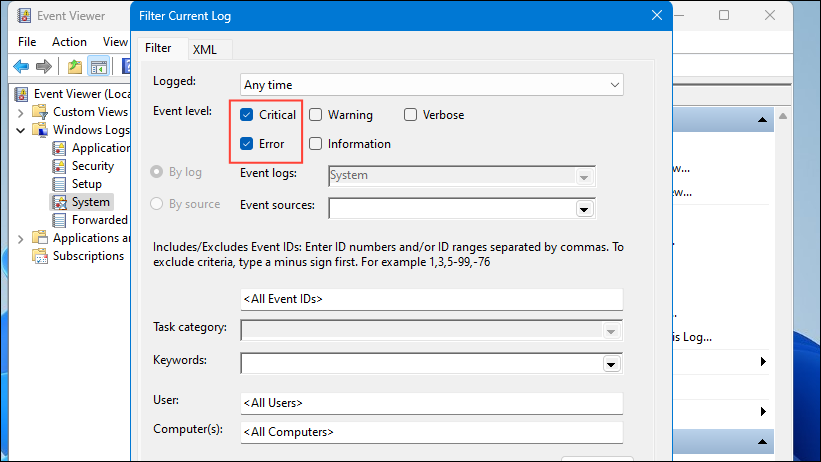Screen dimensions: 821x462
Task: Click the Forward arrow toolbar icon
Action: click(x=43, y=67)
